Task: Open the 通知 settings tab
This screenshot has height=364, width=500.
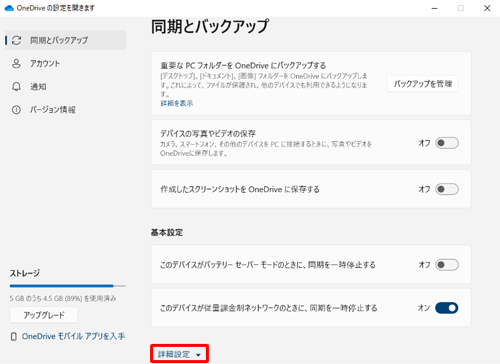Action: (65, 87)
